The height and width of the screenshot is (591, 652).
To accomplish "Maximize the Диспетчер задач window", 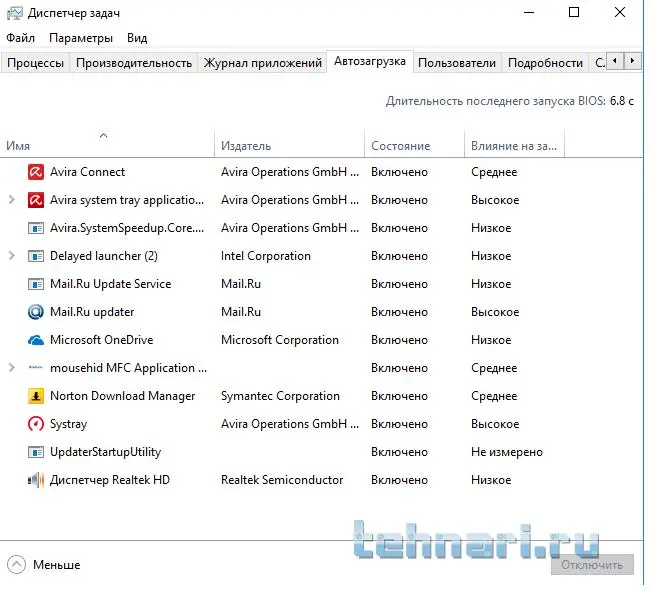I will click(x=574, y=12).
